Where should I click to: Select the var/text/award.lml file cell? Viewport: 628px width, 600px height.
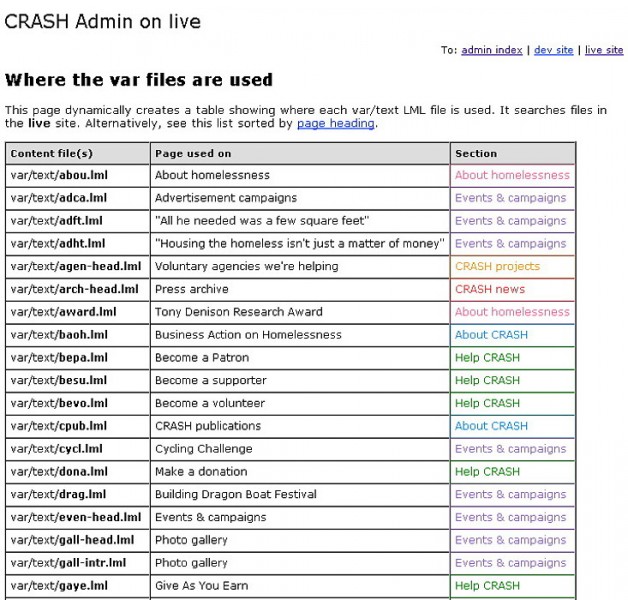point(63,312)
